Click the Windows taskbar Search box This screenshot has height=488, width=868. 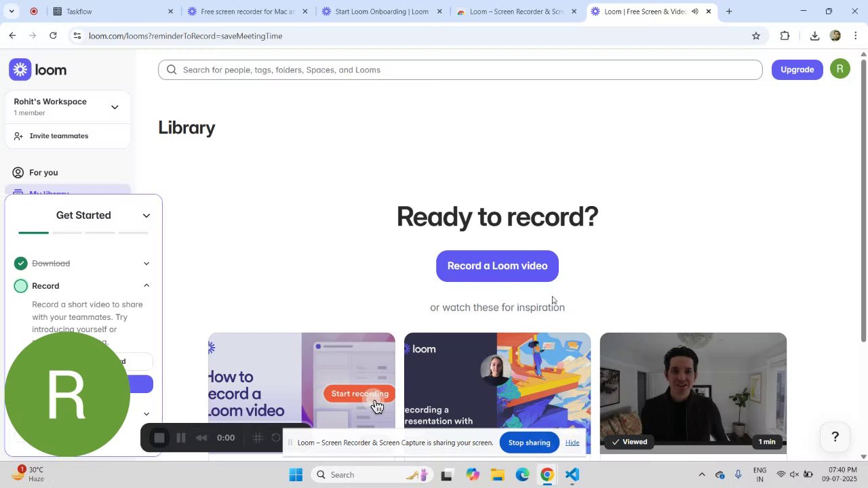pyautogui.click(x=373, y=475)
